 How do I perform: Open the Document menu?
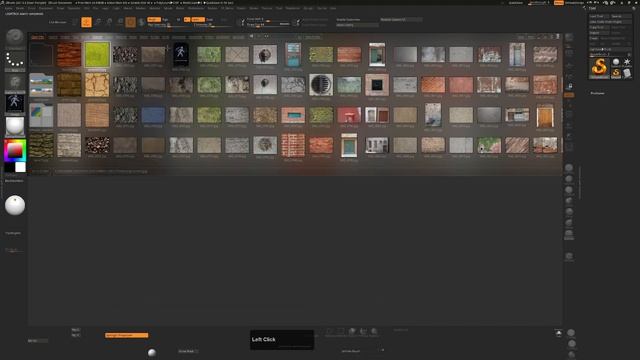[46, 8]
